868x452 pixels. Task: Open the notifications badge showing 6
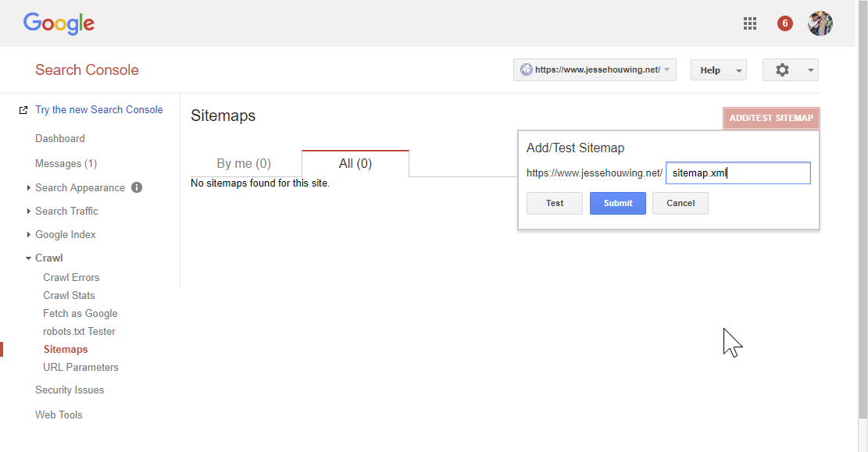point(784,23)
